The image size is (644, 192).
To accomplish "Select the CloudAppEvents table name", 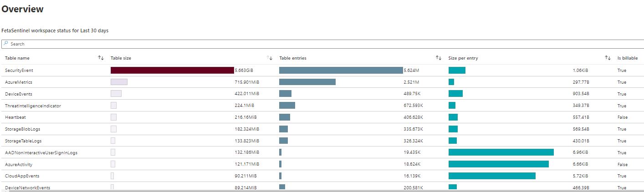I will (x=22, y=176).
